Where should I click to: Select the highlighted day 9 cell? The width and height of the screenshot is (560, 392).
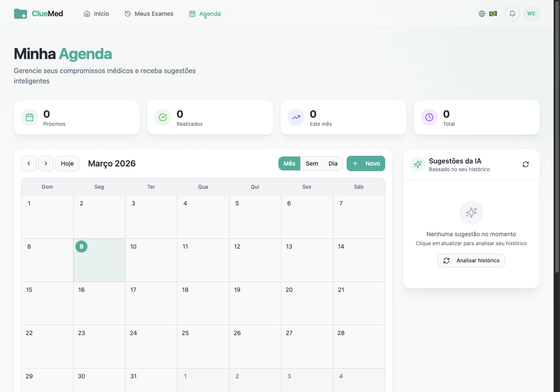[x=99, y=260]
